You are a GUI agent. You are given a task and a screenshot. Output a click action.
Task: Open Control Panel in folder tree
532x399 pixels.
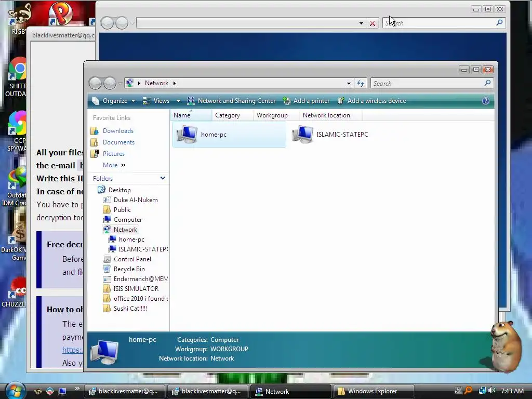[132, 259]
